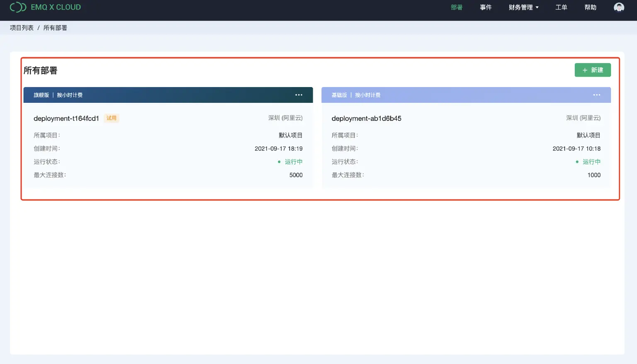
Task: Open the user avatar profile menu
Action: (619, 7)
